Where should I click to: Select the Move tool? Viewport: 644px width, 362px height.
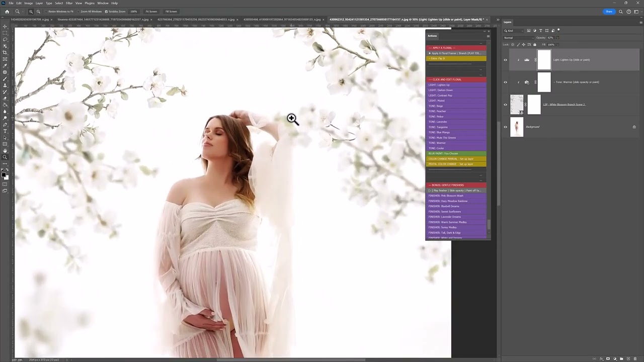coord(5,26)
